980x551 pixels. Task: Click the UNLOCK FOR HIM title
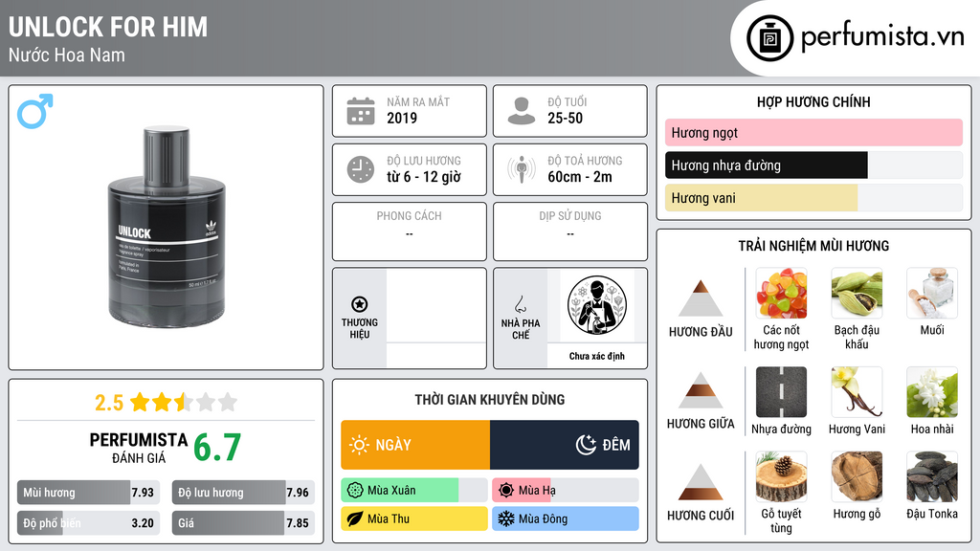(x=107, y=27)
